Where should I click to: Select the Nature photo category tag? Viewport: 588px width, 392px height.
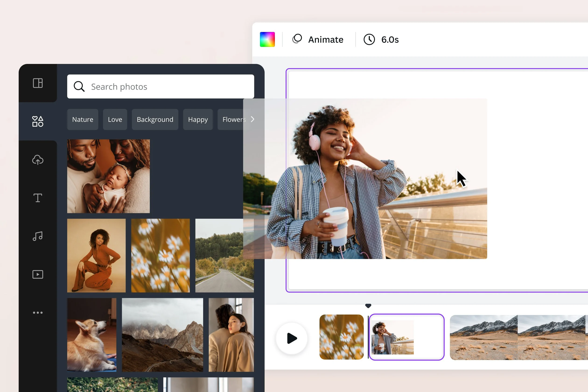coord(82,119)
